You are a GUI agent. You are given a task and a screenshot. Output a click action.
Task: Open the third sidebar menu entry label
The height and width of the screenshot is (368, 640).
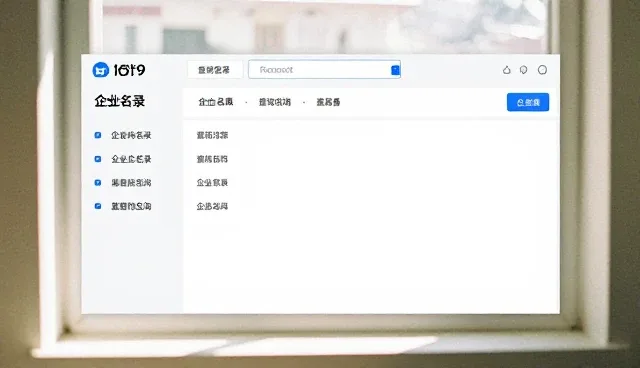[131, 182]
